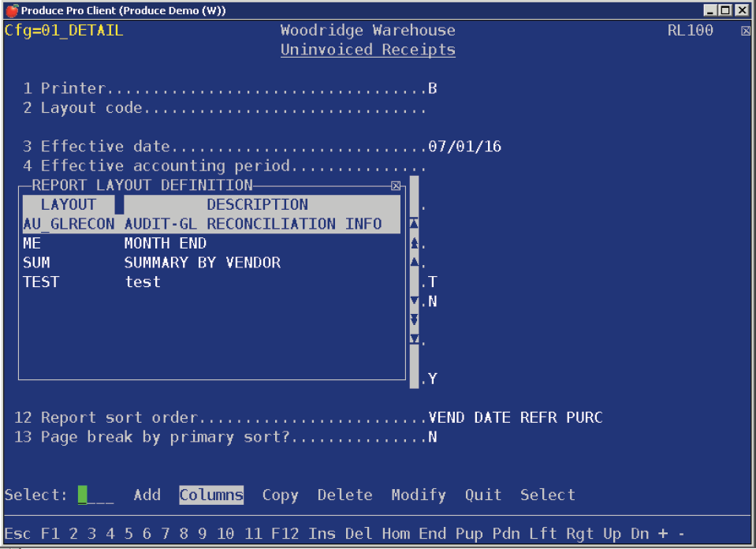Click the F12 key in bottom bar
756x549 pixels.
285,533
